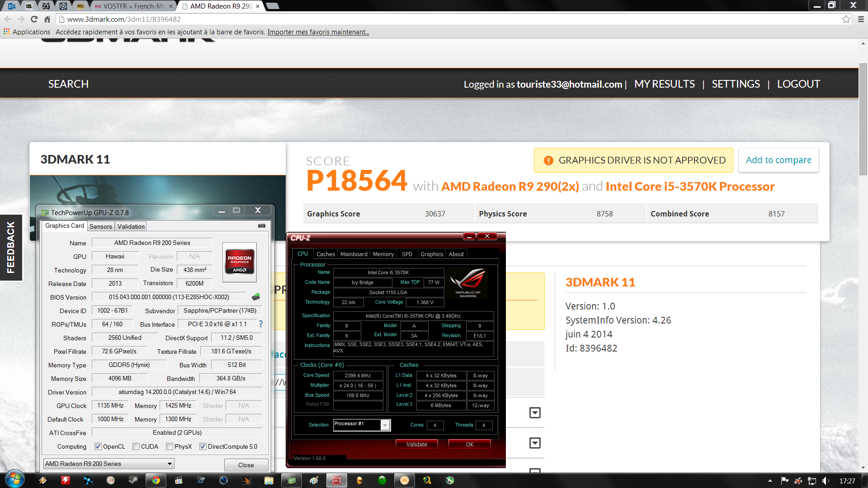The image size is (868, 488).
Task: Open the Chrome hamburger menu
Action: 861,19
